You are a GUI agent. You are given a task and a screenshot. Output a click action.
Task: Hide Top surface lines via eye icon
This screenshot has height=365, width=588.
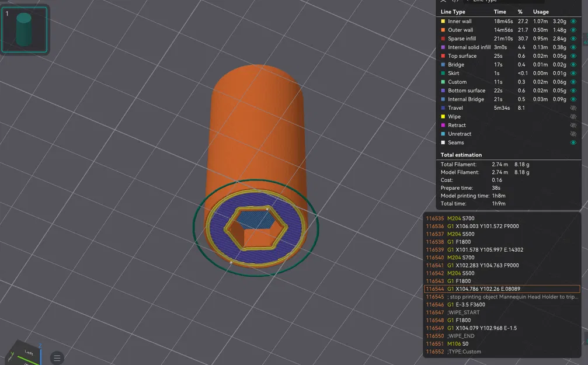click(573, 56)
